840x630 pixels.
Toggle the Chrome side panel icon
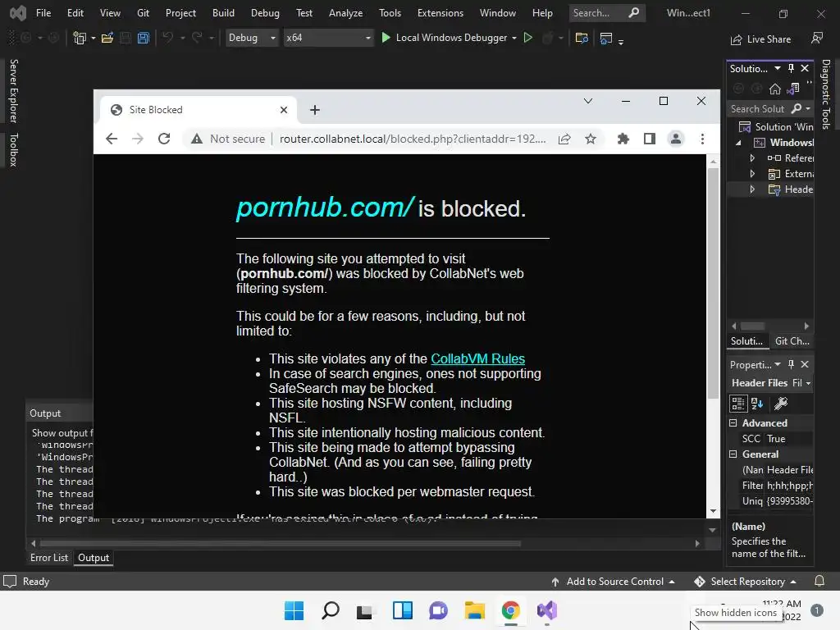tap(650, 139)
